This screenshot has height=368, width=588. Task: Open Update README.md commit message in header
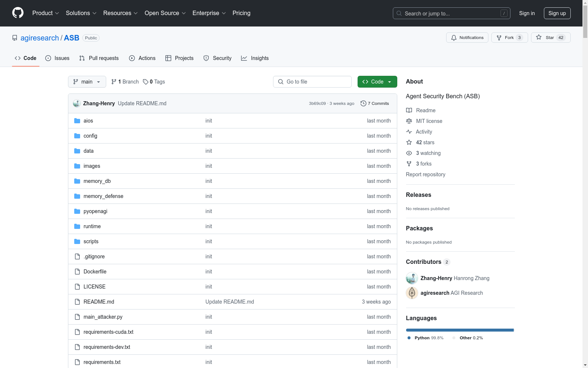pos(142,103)
